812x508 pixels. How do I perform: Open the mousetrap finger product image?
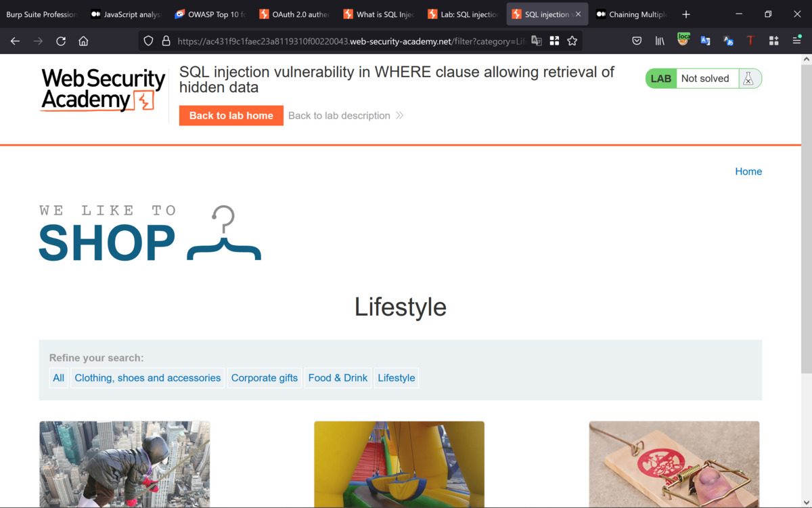point(674,464)
